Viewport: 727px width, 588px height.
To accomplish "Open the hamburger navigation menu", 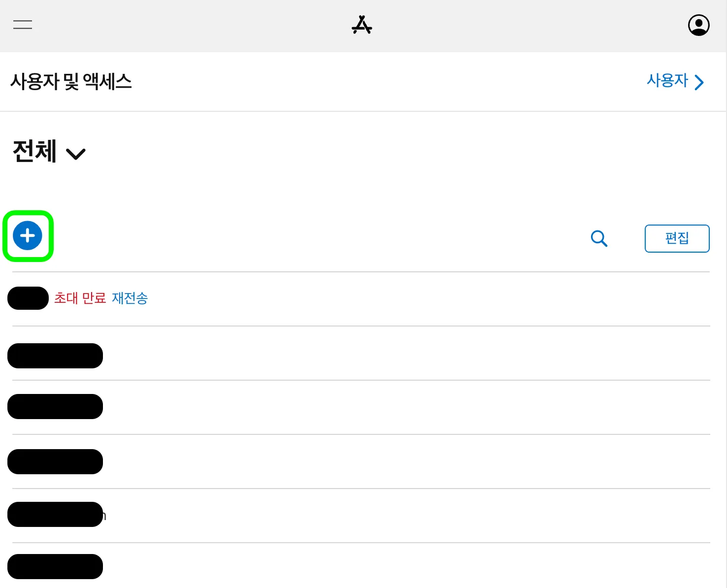I will 23,25.
